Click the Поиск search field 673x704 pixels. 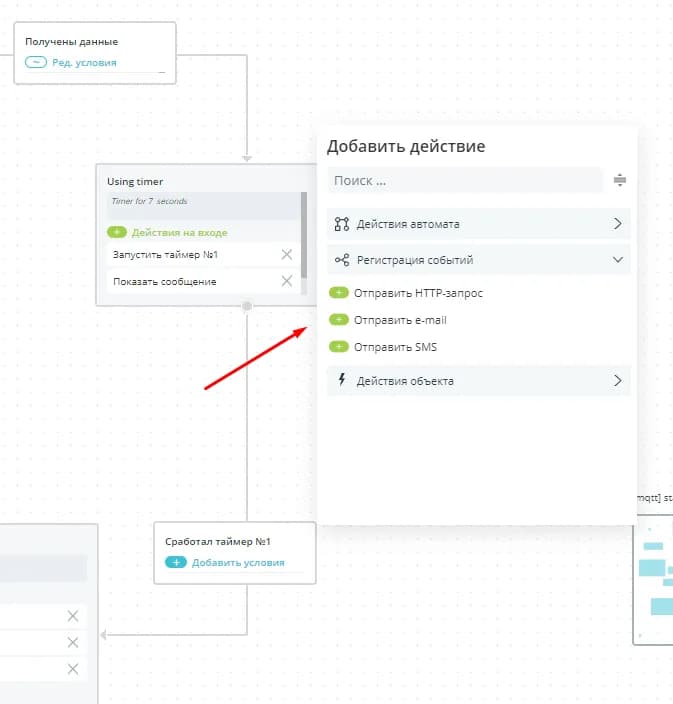tap(465, 181)
